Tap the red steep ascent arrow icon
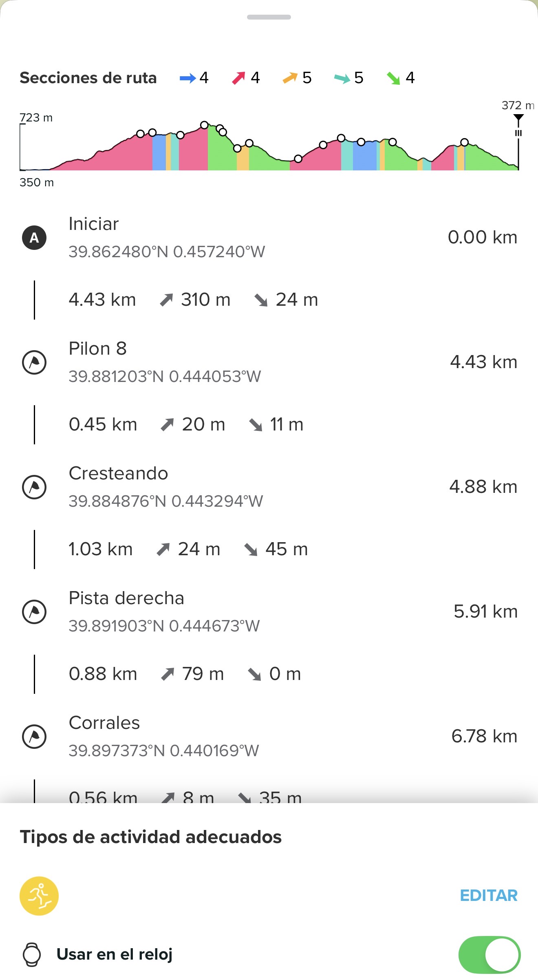Image resolution: width=538 pixels, height=980 pixels. point(239,78)
